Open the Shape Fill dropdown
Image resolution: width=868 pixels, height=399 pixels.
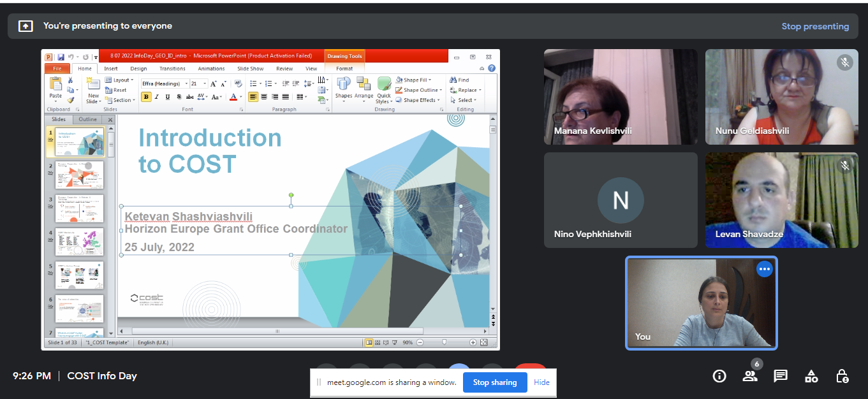(x=413, y=80)
